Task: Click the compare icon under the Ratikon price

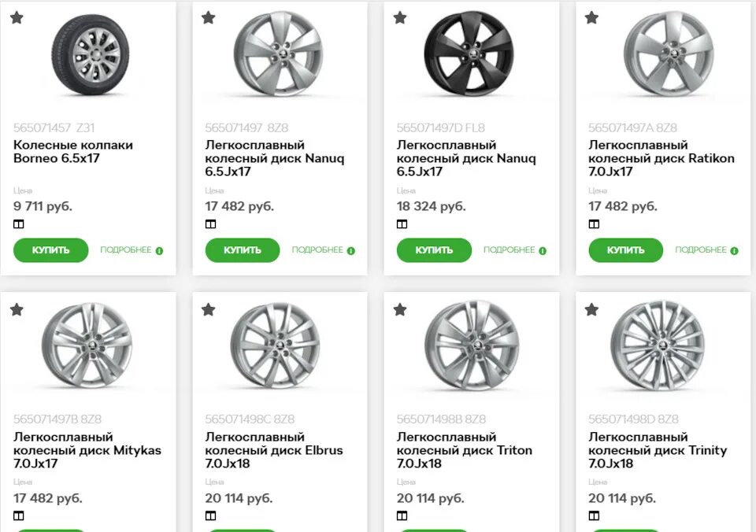Action: (x=593, y=224)
